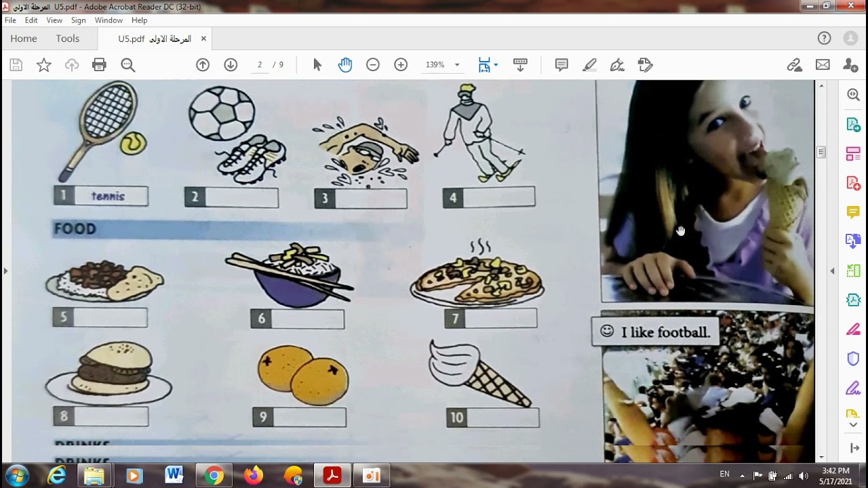
Task: Click the volume speaker tray icon
Action: point(804,476)
